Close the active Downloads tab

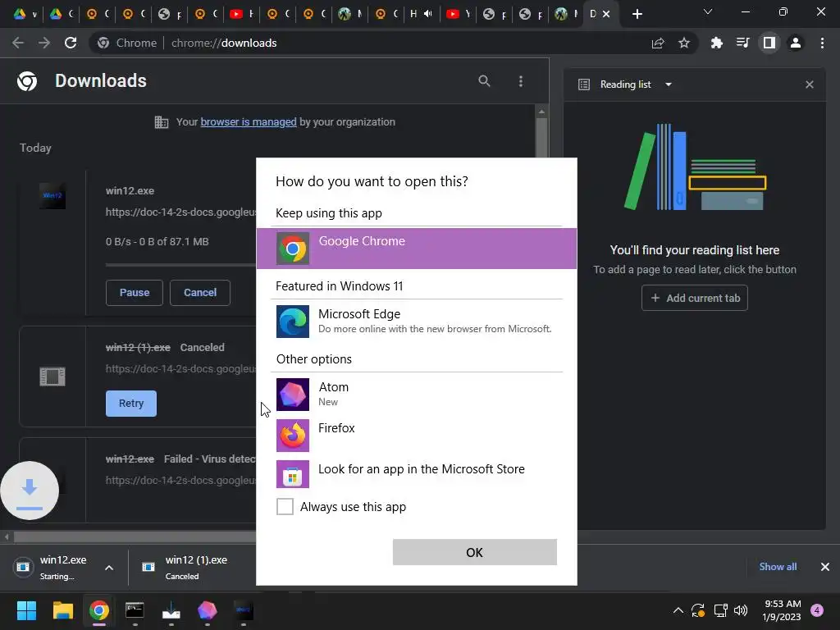coord(606,15)
